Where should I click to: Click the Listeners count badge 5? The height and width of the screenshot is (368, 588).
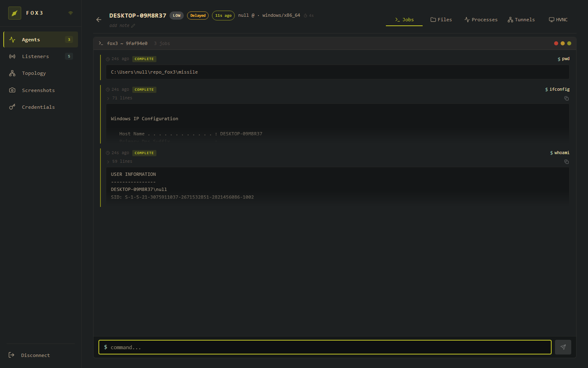click(x=69, y=56)
